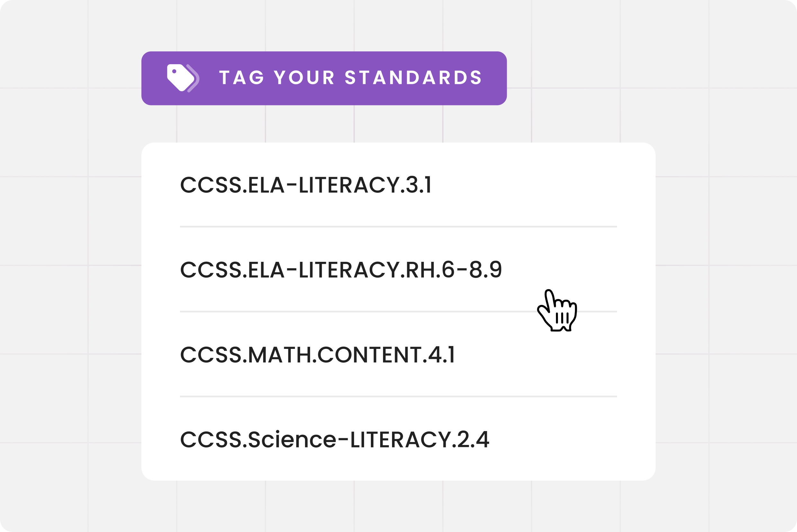Viewport: 797px width, 532px height.
Task: Choose the CCSS.ELA-LITERACY.RH.6-8.9 standard
Action: 341,270
